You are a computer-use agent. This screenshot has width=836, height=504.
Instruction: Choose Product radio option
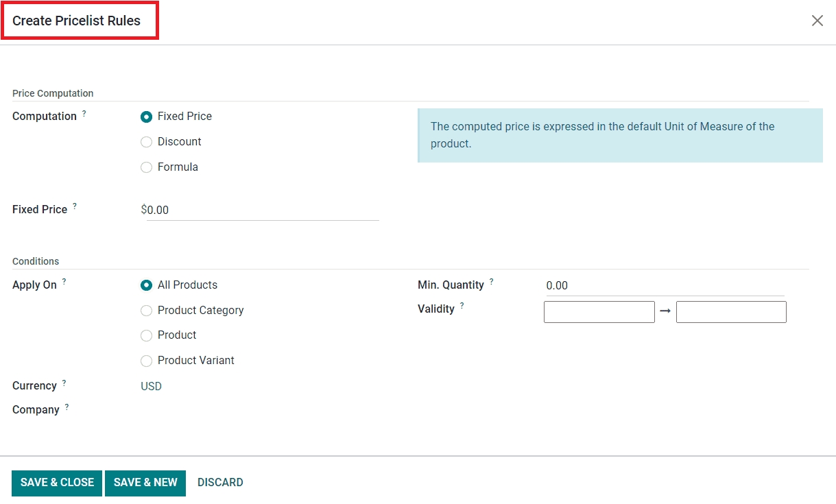(146, 335)
